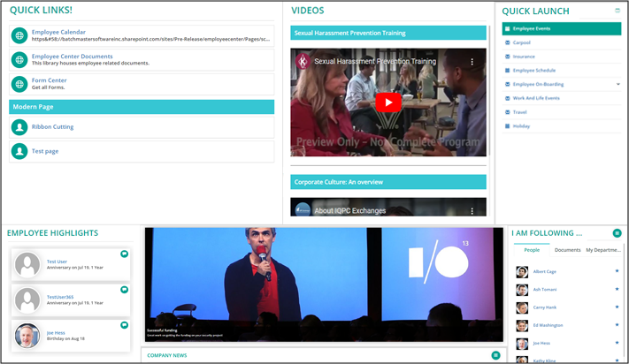
Task: Click the globe icon beside Form Center
Action: click(x=19, y=84)
